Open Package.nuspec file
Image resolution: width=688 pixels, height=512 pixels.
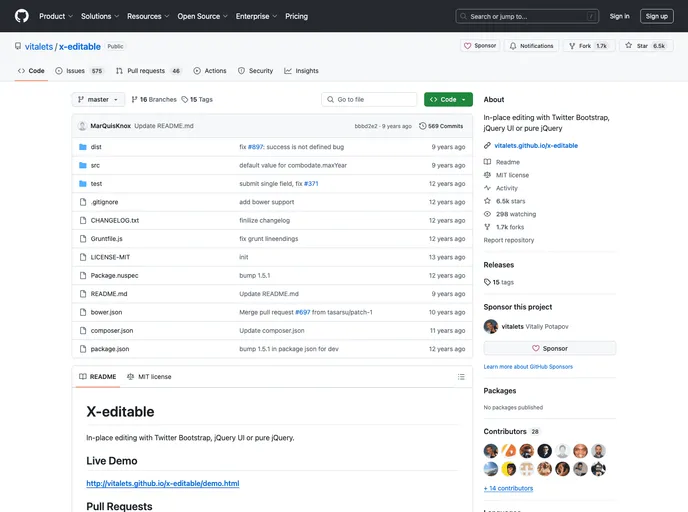click(x=115, y=276)
